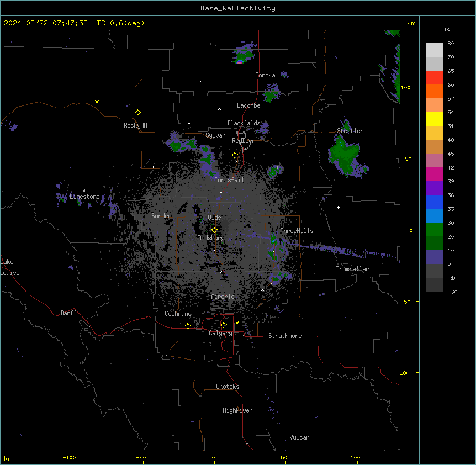
Task: Click the Sundre city label
Action: [161, 216]
